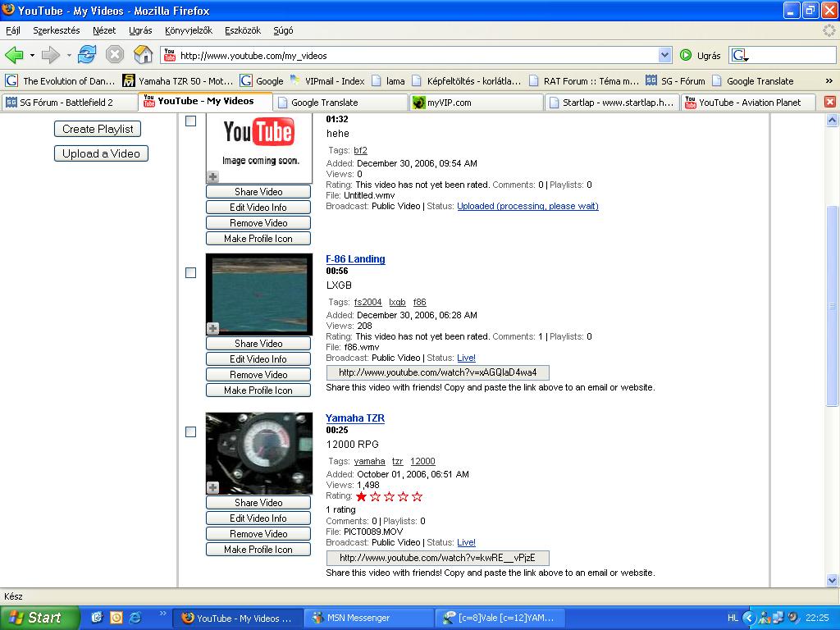Click plus icon on Yamaha TZR thumbnail
Image resolution: width=840 pixels, height=630 pixels.
pos(212,487)
